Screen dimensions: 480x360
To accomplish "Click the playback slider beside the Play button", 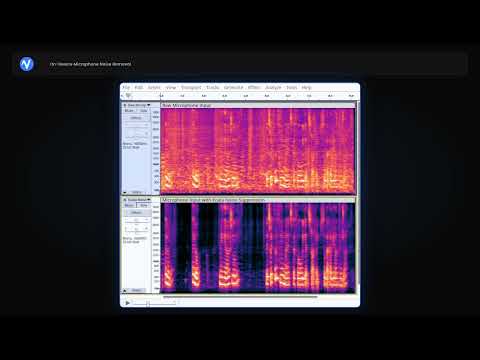I will coord(154,303).
